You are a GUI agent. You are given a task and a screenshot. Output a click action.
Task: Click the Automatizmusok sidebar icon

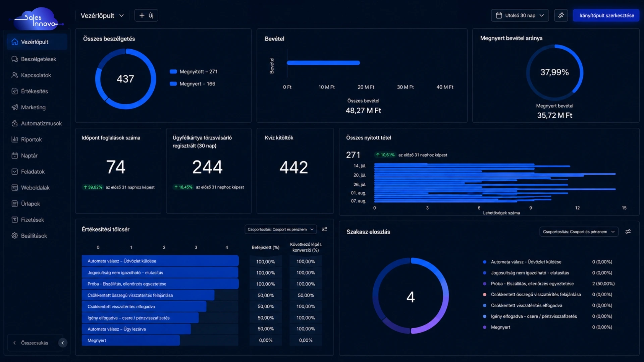point(15,123)
